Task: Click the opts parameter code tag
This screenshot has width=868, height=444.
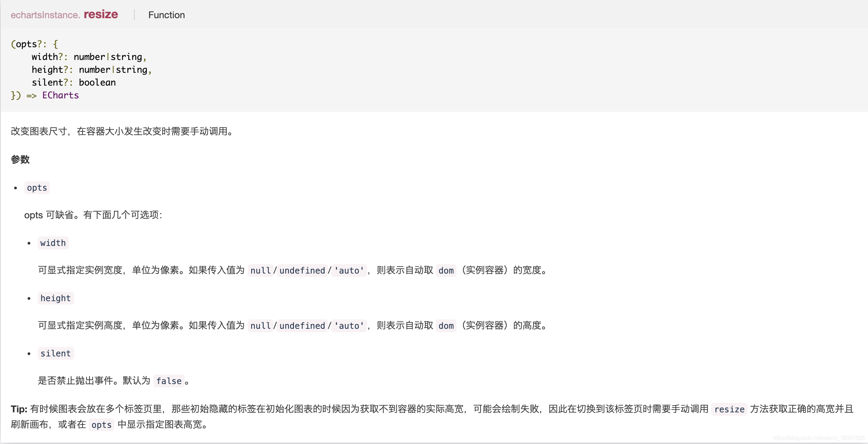Action: (37, 188)
